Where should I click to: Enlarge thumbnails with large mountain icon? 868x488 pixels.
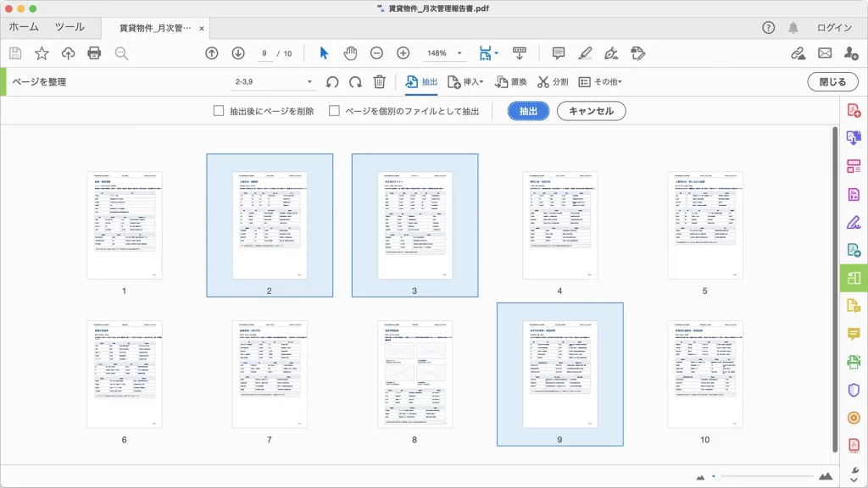[x=826, y=476]
